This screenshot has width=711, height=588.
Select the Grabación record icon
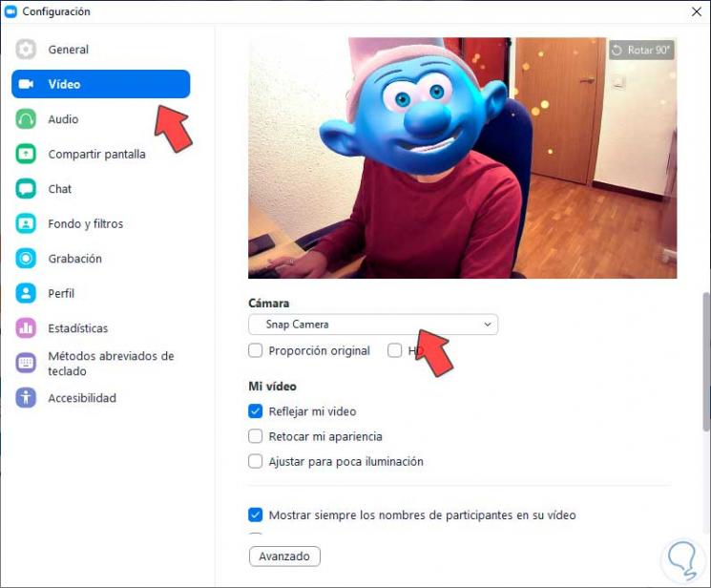click(x=26, y=258)
